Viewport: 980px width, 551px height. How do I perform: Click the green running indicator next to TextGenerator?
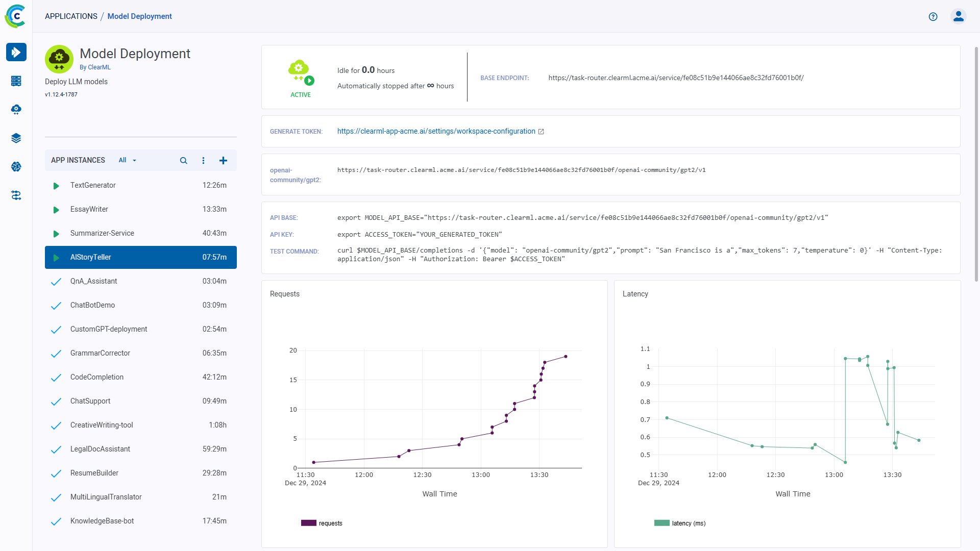56,186
